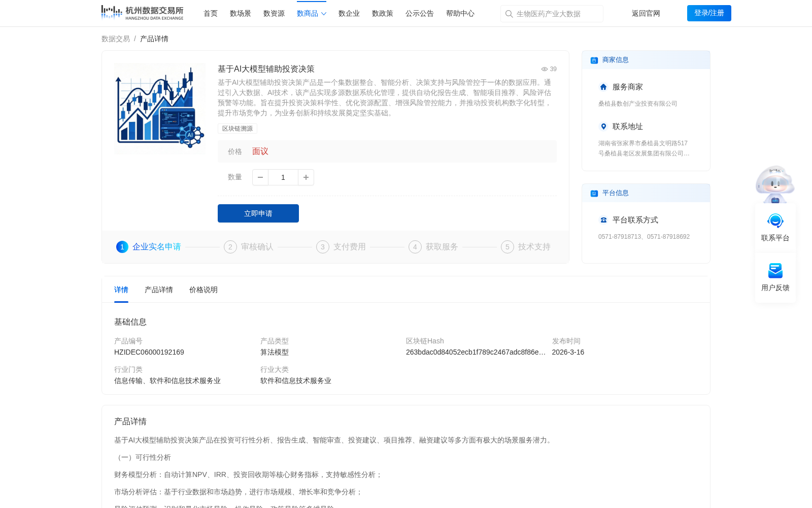Open 数场景 navigation item

[241, 13]
